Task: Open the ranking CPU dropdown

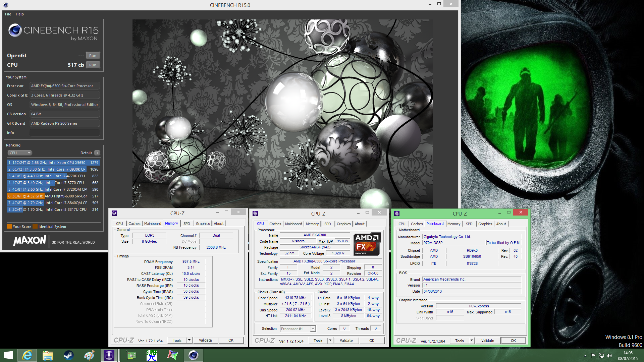Action: pyautogui.click(x=19, y=153)
